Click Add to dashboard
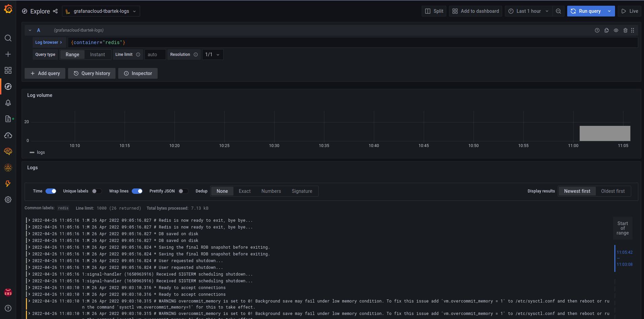This screenshot has height=319, width=644. click(476, 11)
